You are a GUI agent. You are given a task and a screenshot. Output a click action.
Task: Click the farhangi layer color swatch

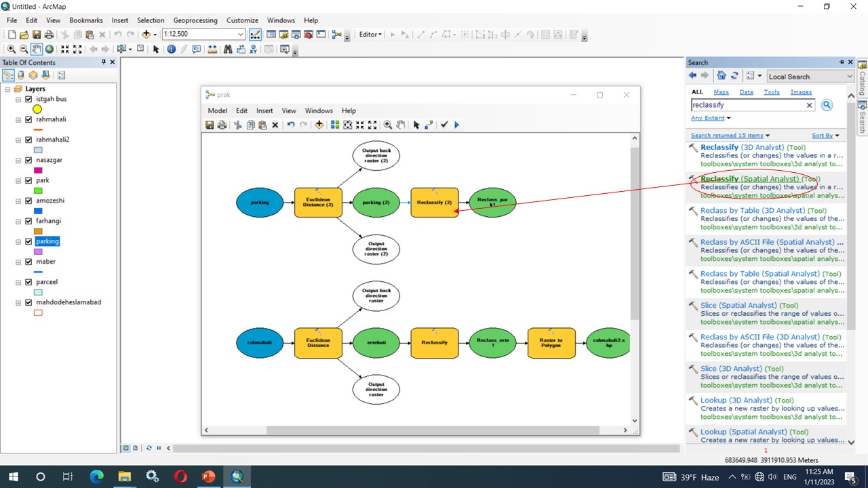coord(38,232)
